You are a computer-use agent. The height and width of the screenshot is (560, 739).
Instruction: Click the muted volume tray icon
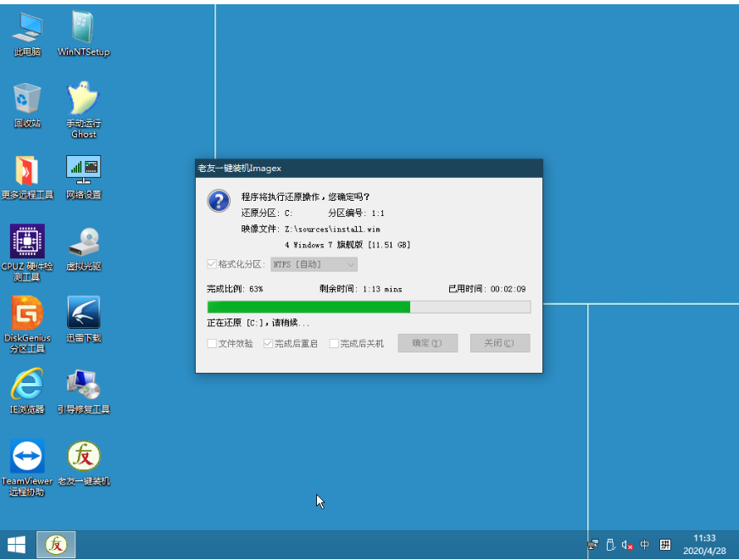(x=628, y=545)
